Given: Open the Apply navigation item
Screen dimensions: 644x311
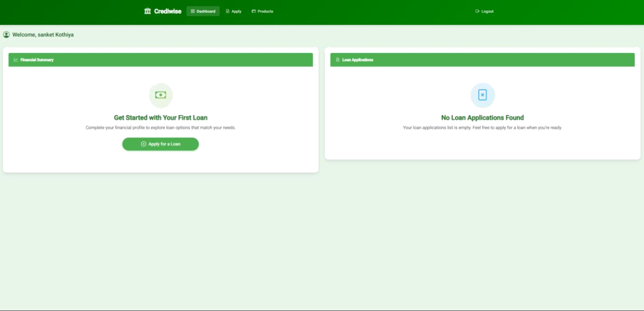Looking at the screenshot, I should (x=234, y=11).
